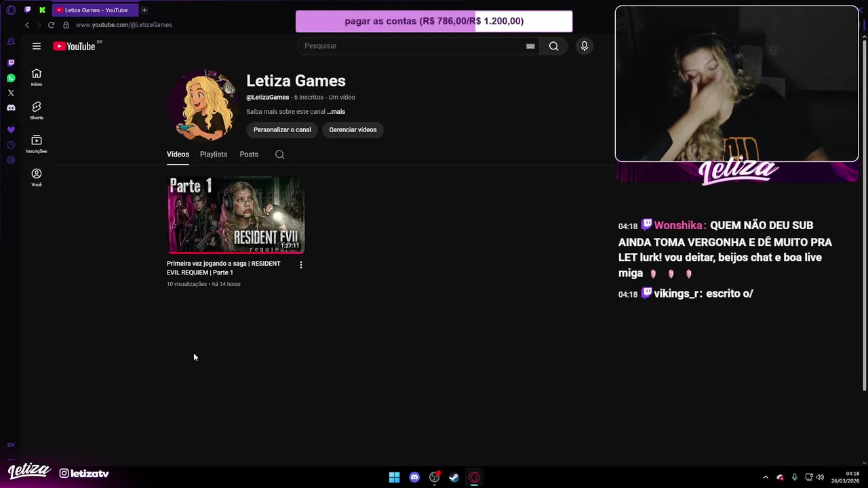Open the video's three-dot options menu
Image resolution: width=868 pixels, height=488 pixels.
click(301, 265)
